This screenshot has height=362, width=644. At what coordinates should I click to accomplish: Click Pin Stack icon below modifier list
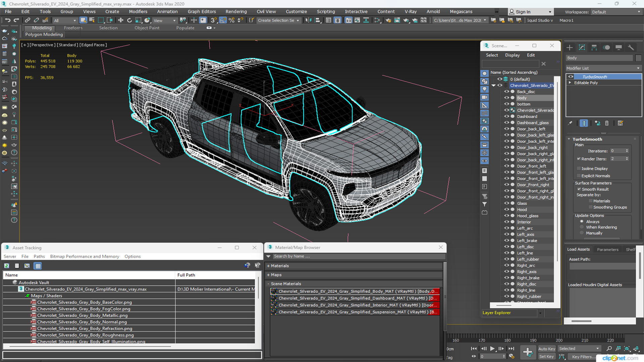[570, 123]
